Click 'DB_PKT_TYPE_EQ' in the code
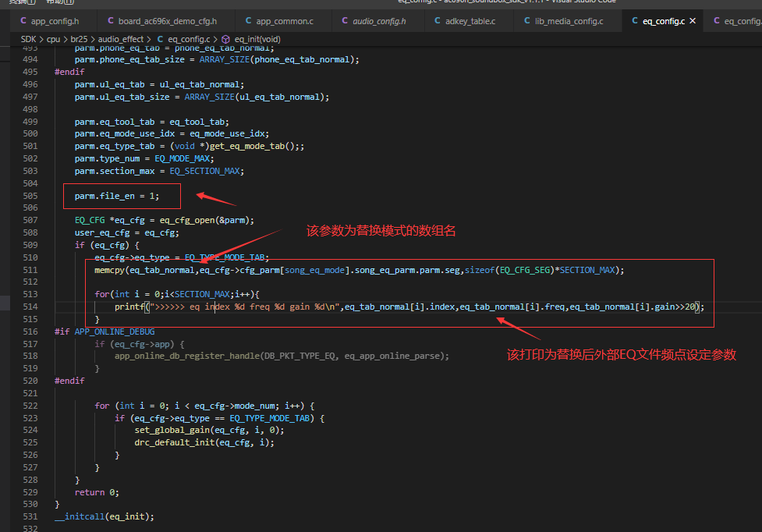Viewport: 762px width, 532px height. coord(299,356)
